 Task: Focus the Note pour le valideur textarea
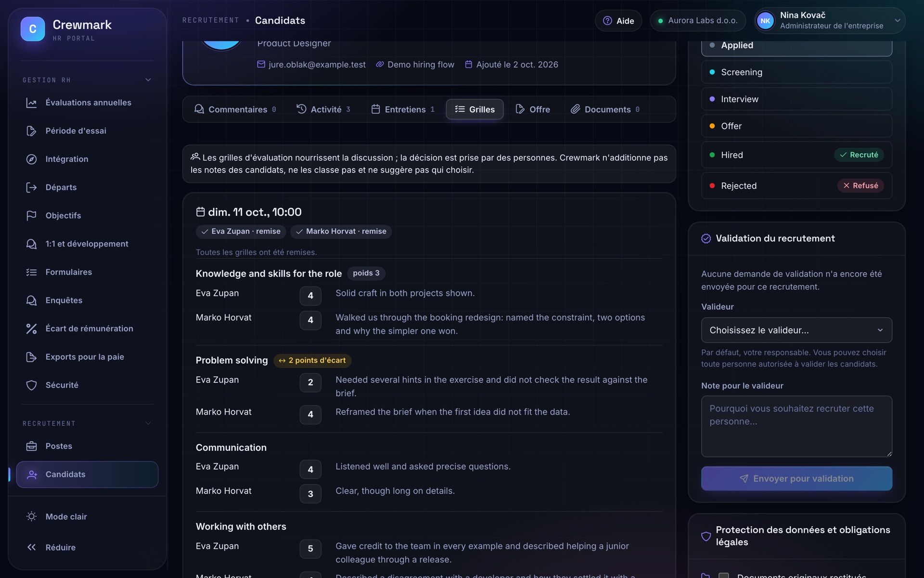[796, 426]
